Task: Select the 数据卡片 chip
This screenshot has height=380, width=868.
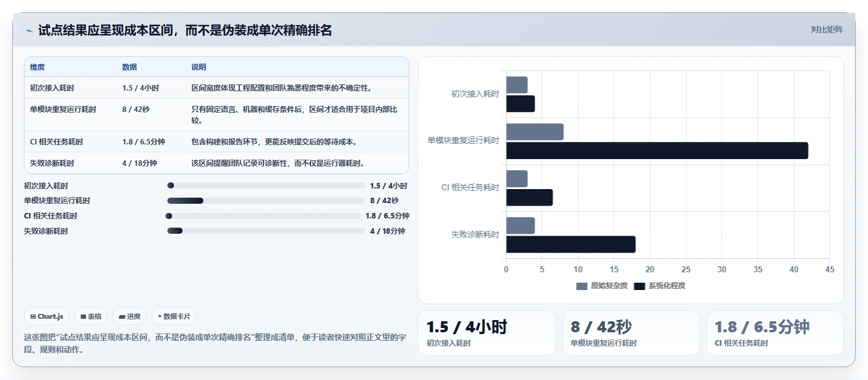Action: [174, 316]
